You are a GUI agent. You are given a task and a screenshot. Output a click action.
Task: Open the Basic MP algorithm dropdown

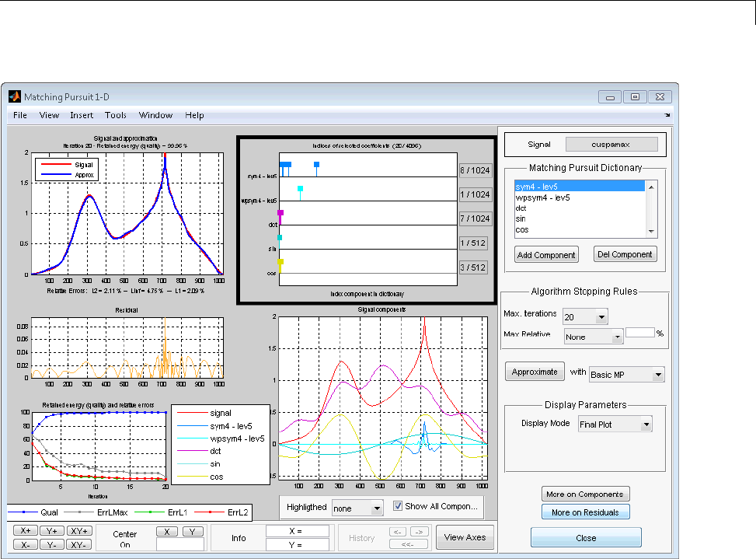[x=626, y=374]
